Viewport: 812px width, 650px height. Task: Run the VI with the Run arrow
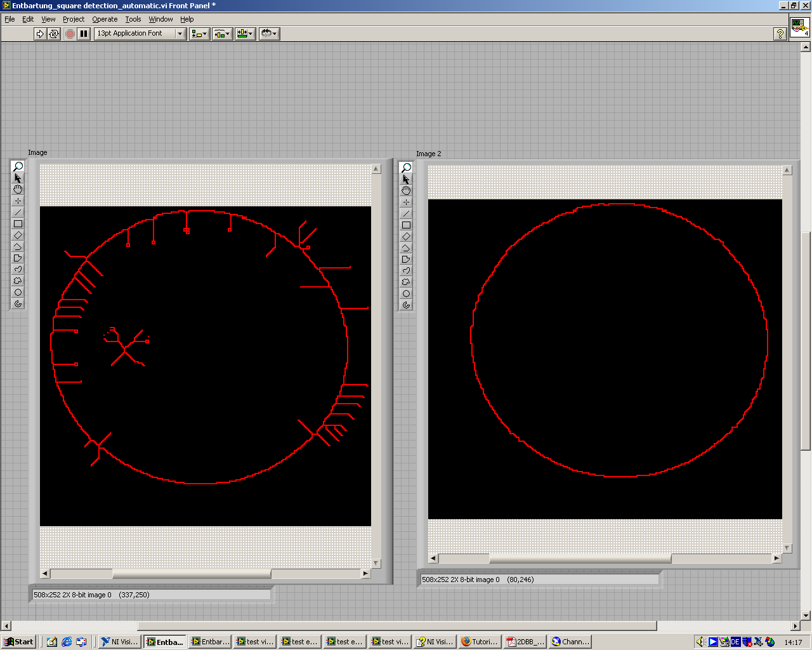pos(40,34)
